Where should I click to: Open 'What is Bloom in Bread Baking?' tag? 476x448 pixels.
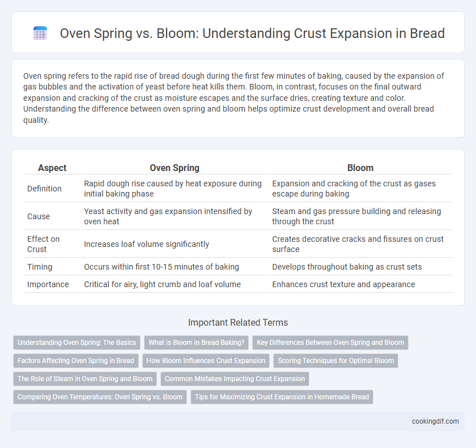click(x=197, y=343)
